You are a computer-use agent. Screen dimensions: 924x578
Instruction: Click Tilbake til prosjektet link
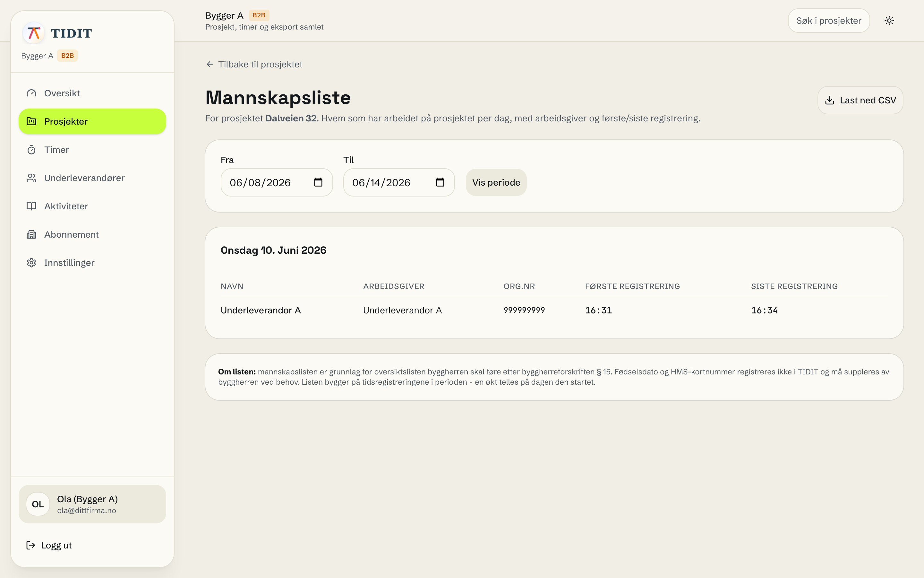click(254, 64)
